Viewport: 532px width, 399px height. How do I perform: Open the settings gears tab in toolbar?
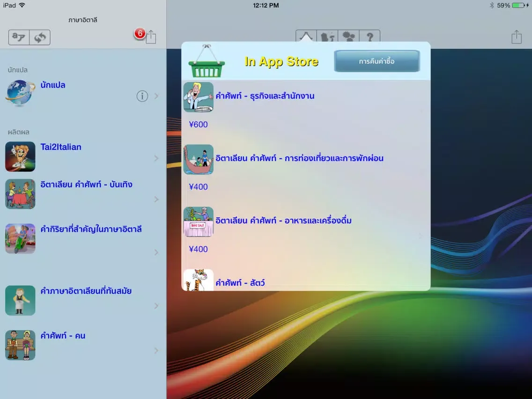tap(348, 37)
